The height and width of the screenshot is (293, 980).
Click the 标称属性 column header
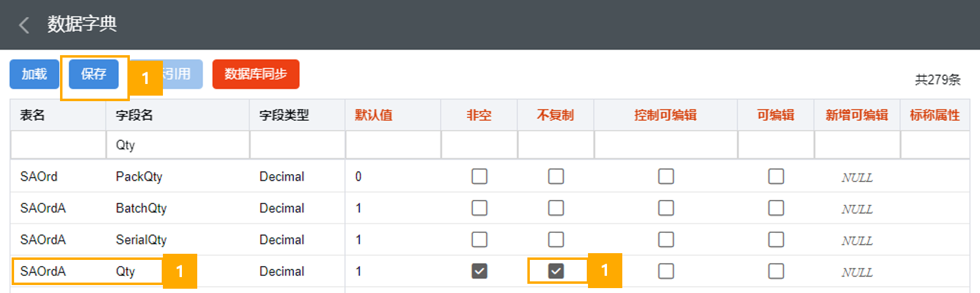pos(935,115)
